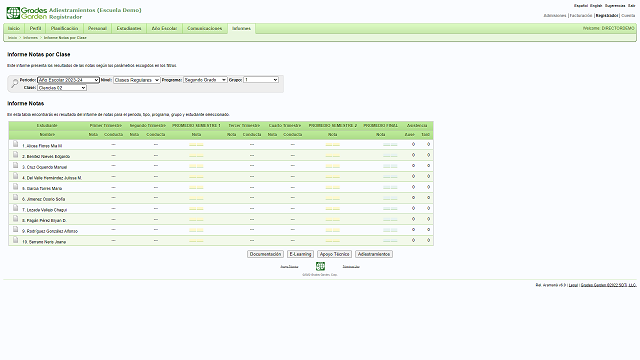Open the Facturación module link
The width and height of the screenshot is (640, 360).
(581, 16)
